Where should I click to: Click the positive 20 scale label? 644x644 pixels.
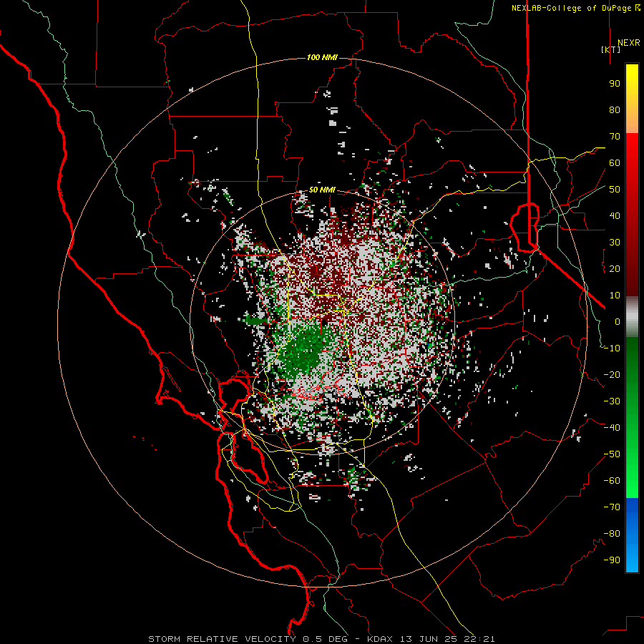[615, 269]
